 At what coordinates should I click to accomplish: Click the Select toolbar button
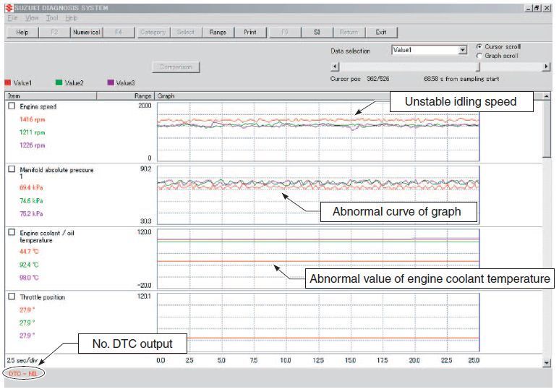[185, 32]
